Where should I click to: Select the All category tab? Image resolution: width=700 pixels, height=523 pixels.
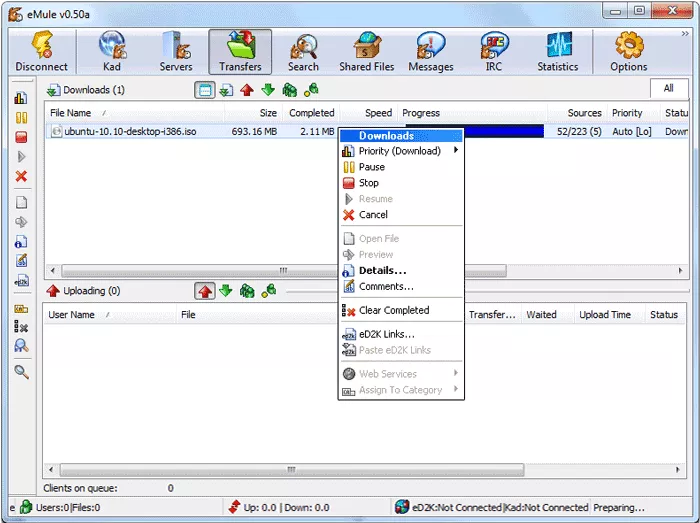669,88
